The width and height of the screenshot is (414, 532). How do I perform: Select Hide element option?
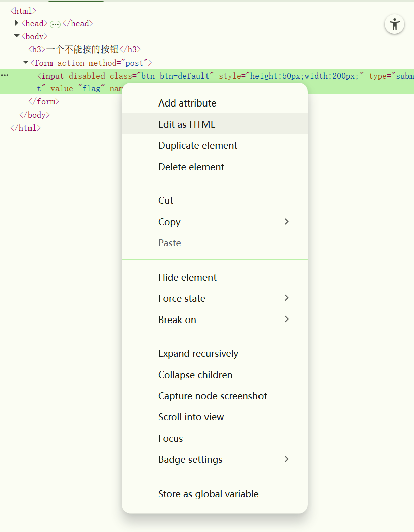[187, 277]
